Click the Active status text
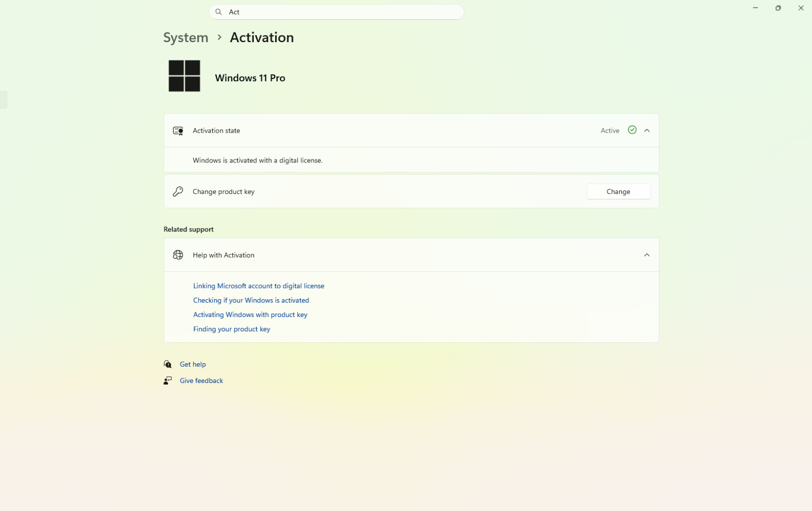Screen dimensions: 812x511 [610, 131]
